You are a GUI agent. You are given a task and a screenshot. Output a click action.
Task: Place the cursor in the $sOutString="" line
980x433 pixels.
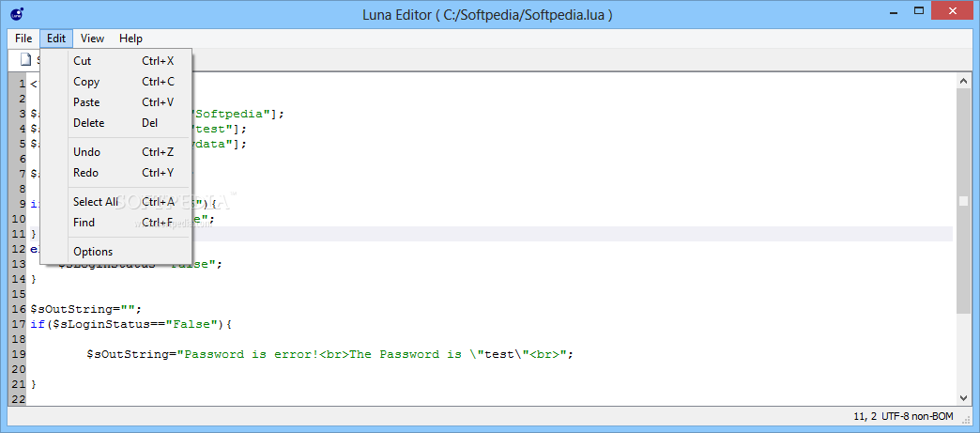[86, 309]
